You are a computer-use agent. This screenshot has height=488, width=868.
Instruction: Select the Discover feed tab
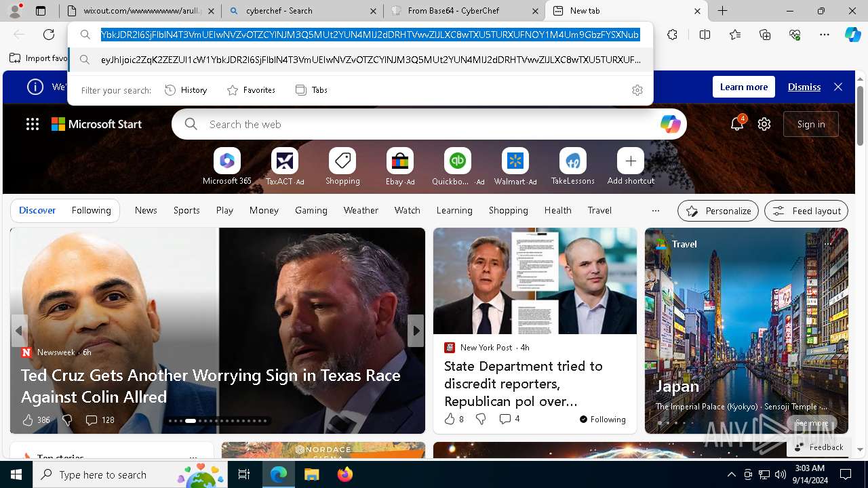click(x=37, y=211)
